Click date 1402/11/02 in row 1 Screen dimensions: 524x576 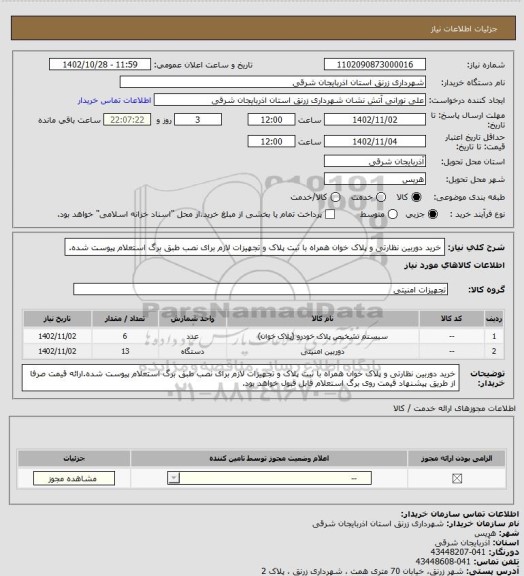click(57, 336)
